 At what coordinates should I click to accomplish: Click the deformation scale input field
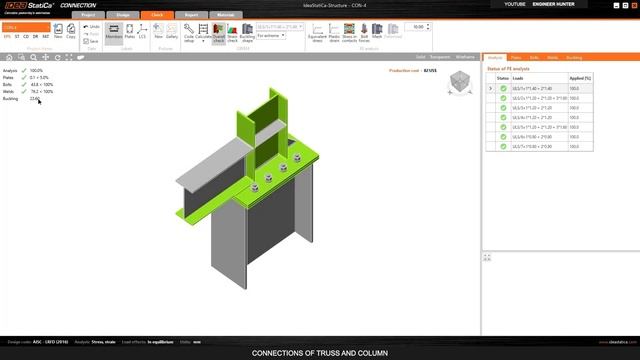(x=415, y=27)
